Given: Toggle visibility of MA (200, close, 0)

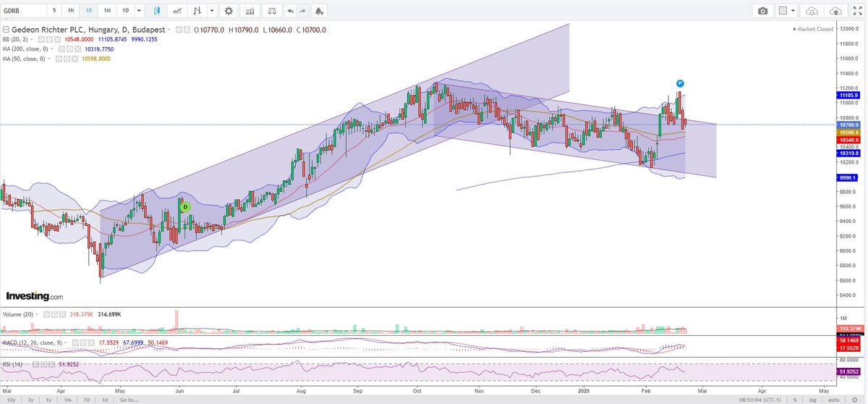Looking at the screenshot, I should point(61,49).
